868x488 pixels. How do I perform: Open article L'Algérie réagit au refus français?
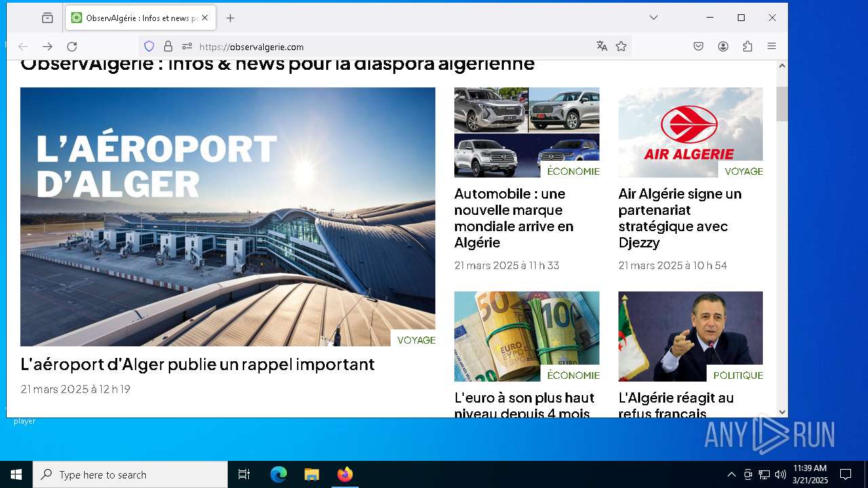(x=676, y=405)
